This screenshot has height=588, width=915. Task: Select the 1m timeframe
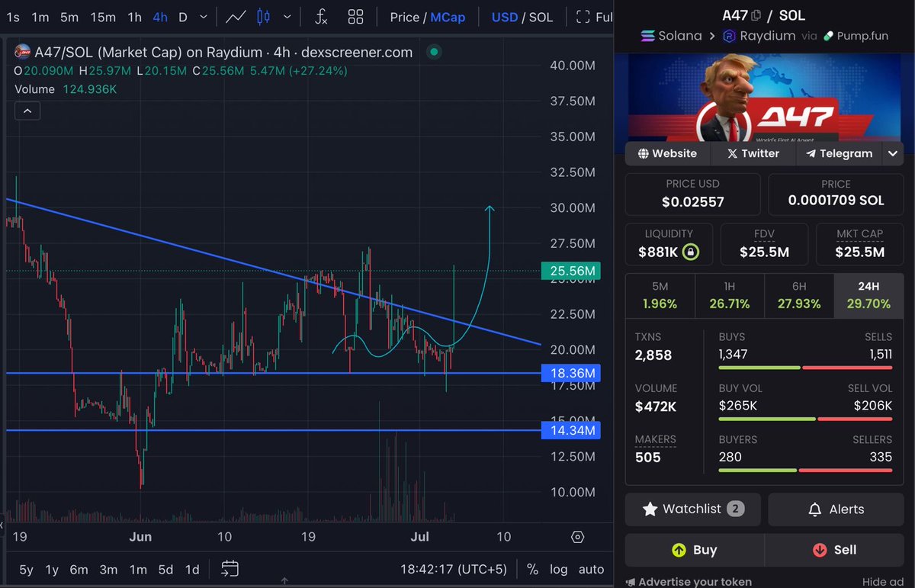(40, 17)
